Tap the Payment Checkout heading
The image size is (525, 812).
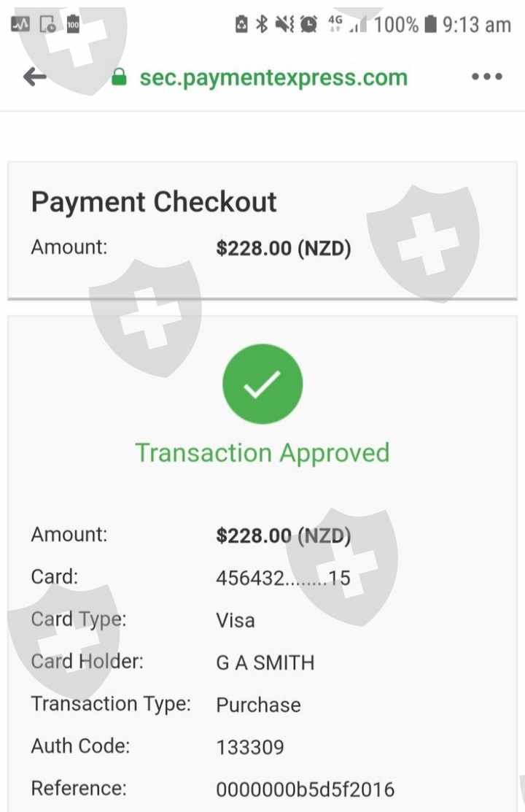(154, 201)
